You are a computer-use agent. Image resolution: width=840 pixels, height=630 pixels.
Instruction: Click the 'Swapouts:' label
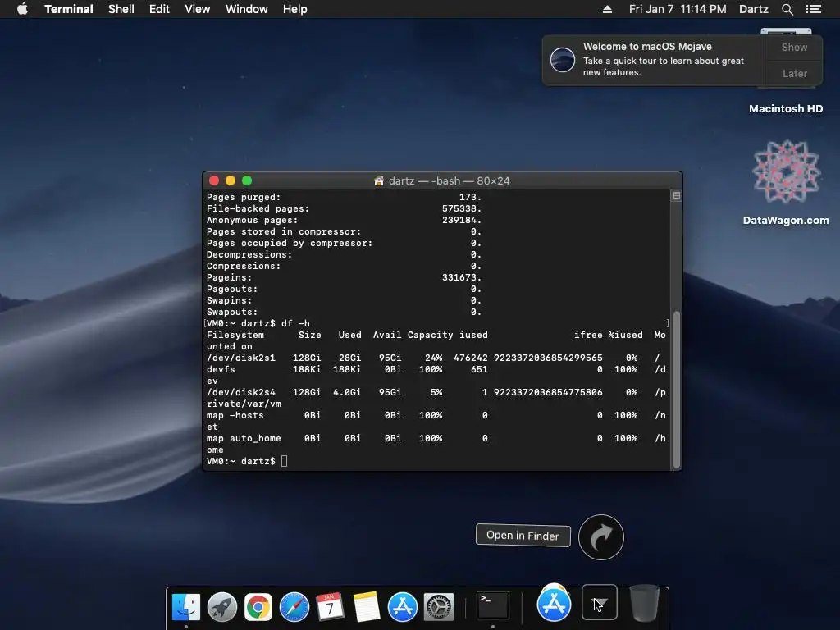click(x=232, y=312)
